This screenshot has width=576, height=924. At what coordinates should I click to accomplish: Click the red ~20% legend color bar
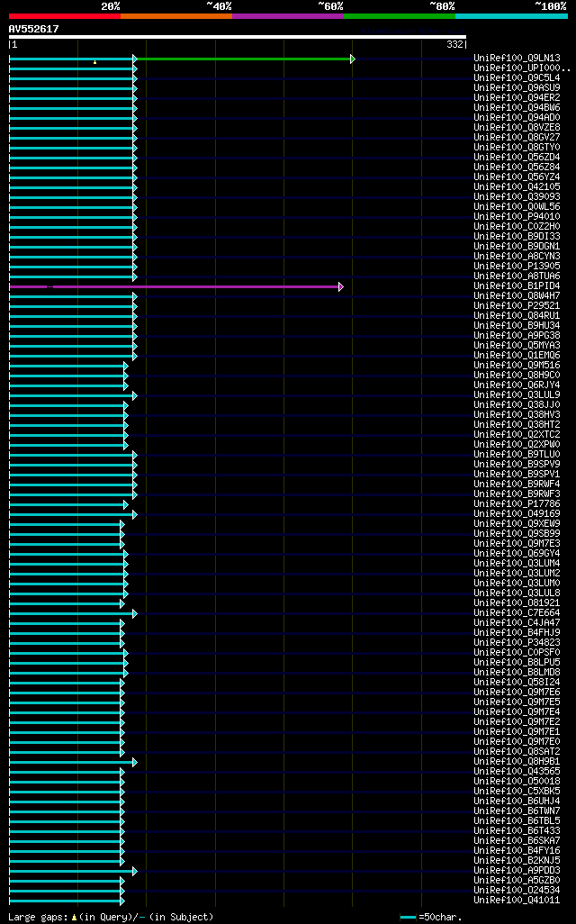click(65, 16)
